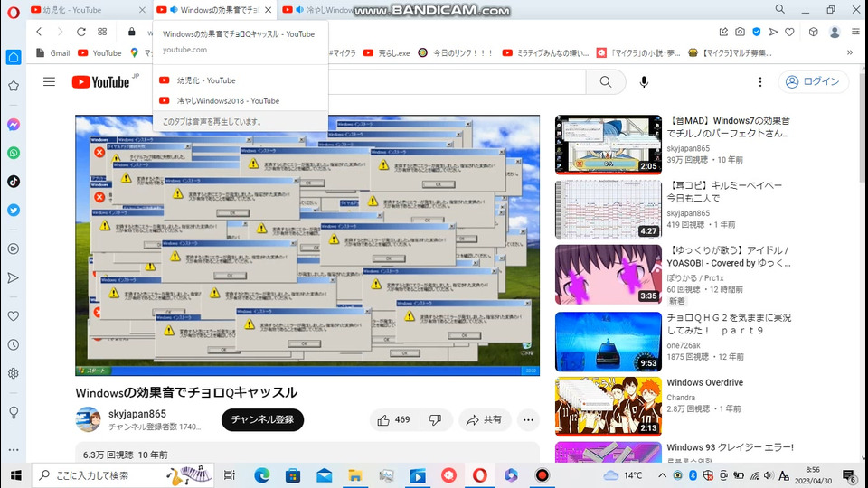Open the Windows Overdrive video title
The width and height of the screenshot is (868, 488).
click(x=704, y=383)
